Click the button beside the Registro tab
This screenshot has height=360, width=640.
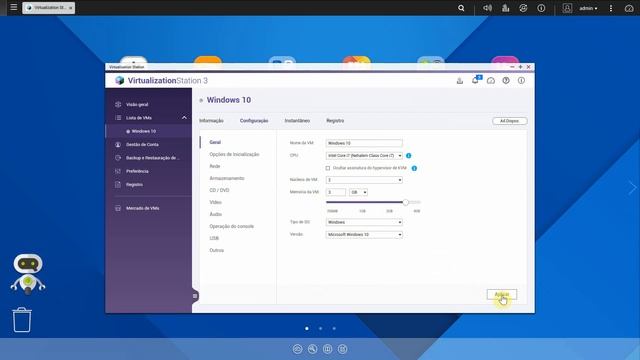click(x=509, y=121)
